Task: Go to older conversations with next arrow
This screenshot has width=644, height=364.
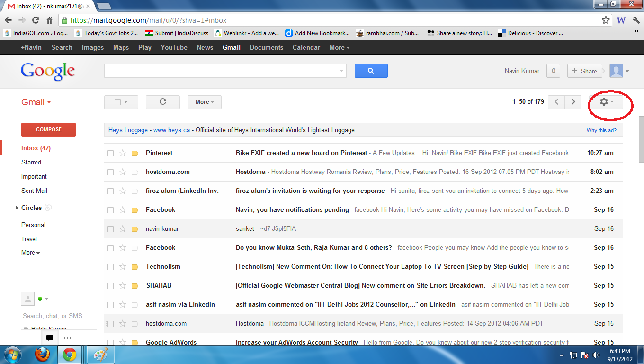Action: pos(573,102)
